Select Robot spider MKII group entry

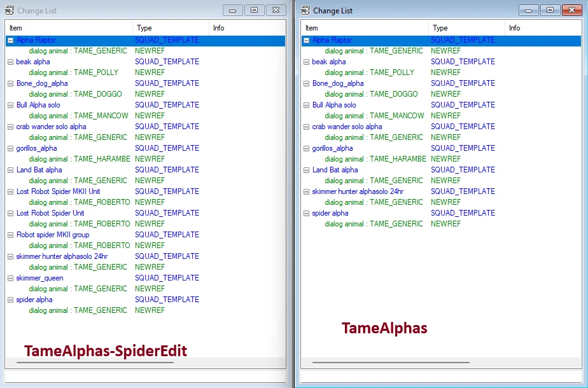coord(53,235)
